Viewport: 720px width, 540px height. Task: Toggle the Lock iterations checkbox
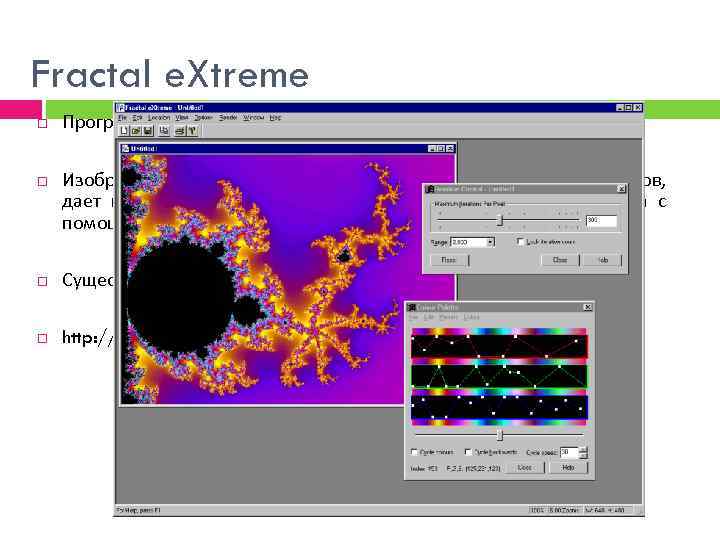(x=520, y=242)
